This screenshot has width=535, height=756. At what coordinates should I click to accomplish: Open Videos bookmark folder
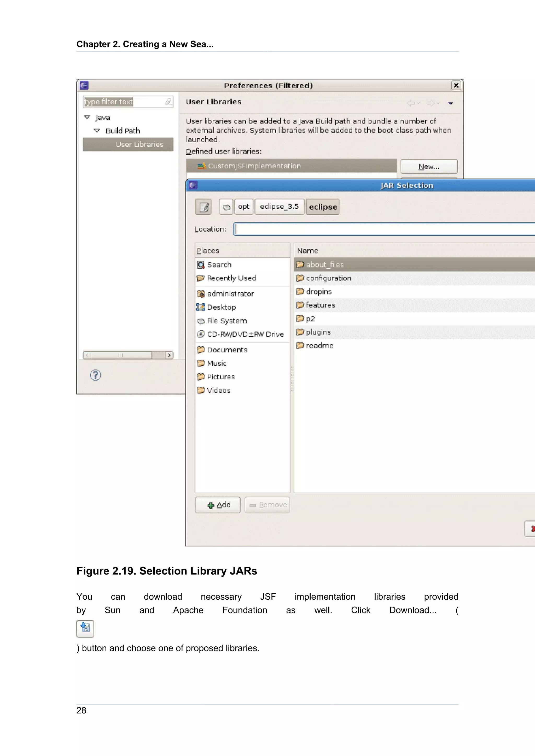[x=242, y=390]
